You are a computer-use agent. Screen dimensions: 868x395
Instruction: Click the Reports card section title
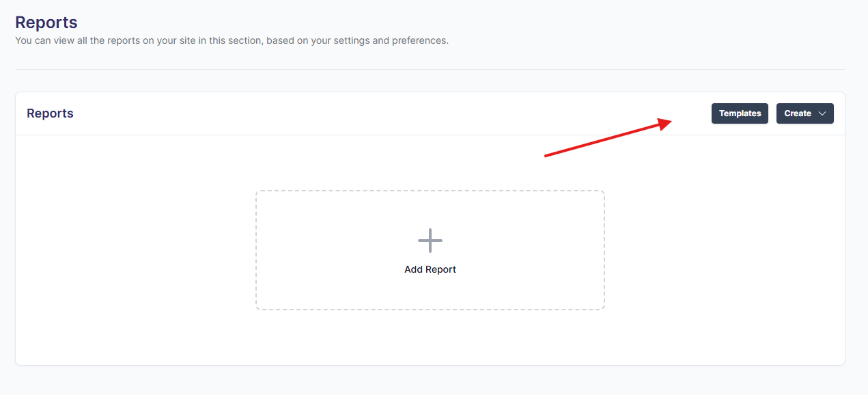point(50,113)
